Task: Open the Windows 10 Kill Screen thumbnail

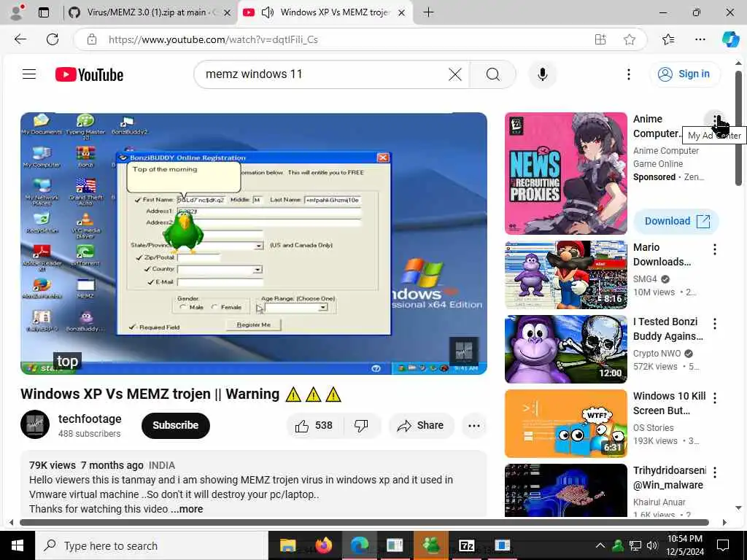Action: [566, 424]
